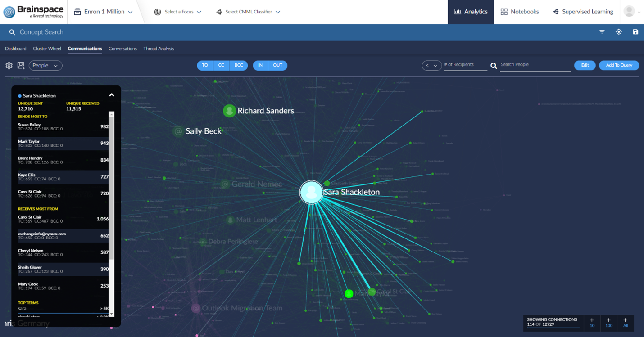The width and height of the screenshot is (644, 337).
Task: Click the Search People magnifier icon
Action: click(494, 66)
